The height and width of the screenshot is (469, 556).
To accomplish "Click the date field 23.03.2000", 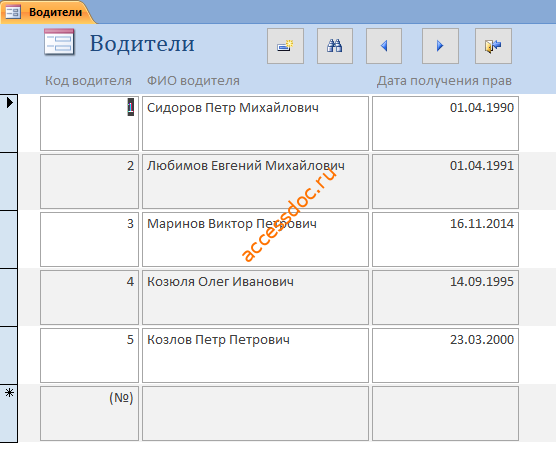I will coord(445,356).
